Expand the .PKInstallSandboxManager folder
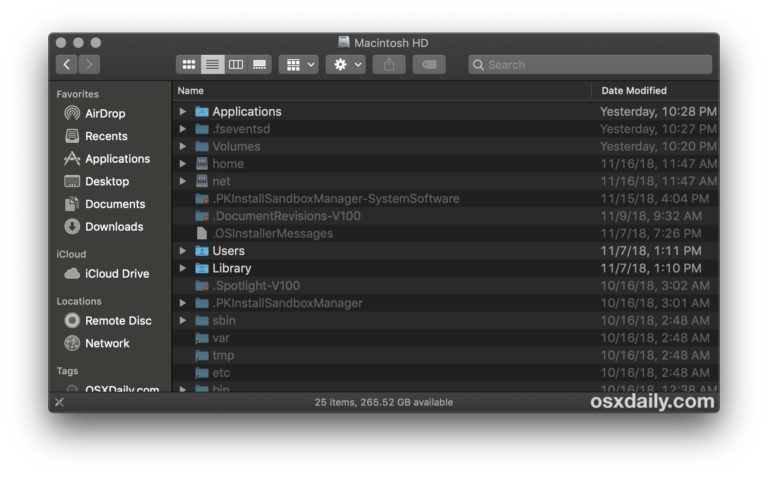The width and height of the screenshot is (768, 477). point(183,303)
